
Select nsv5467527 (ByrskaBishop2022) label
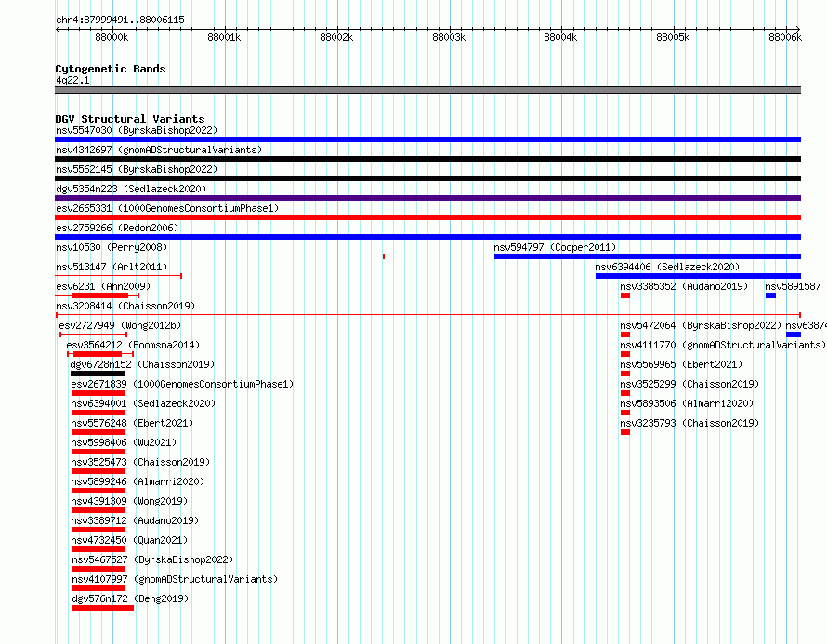[153, 559]
